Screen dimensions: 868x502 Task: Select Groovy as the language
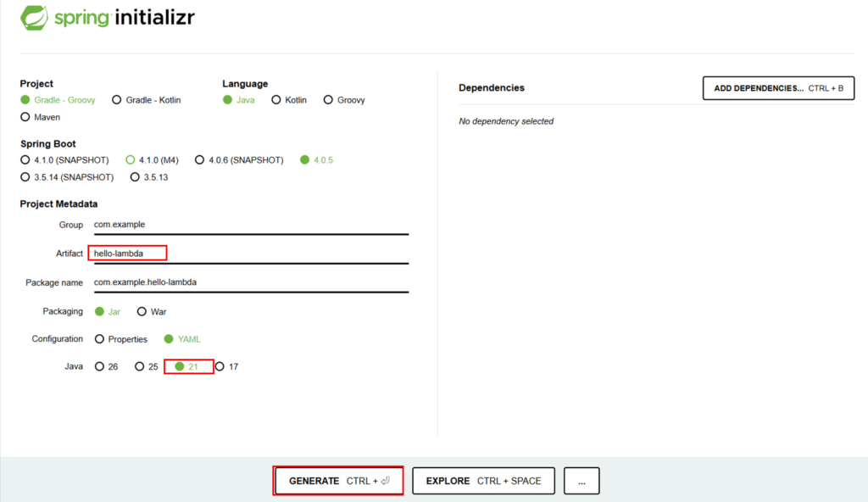327,100
